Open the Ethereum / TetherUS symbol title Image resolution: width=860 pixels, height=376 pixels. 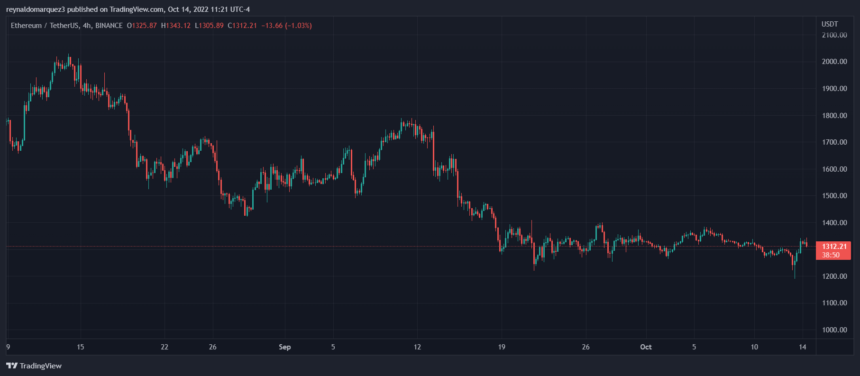tap(44, 25)
